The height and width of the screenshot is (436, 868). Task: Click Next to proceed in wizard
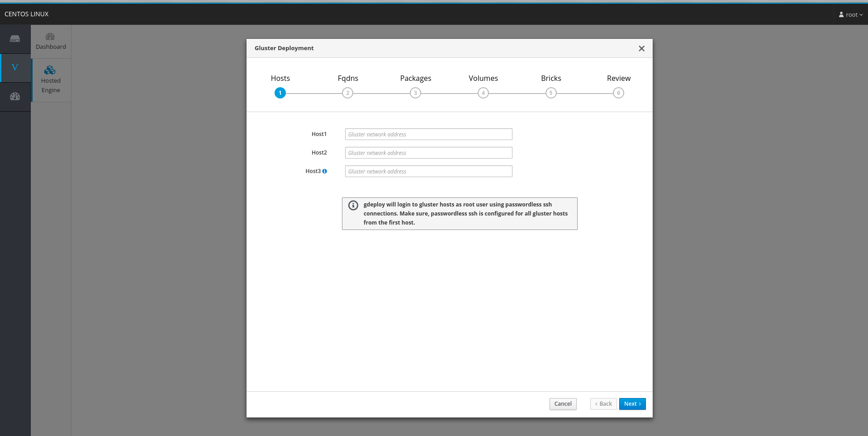click(632, 404)
